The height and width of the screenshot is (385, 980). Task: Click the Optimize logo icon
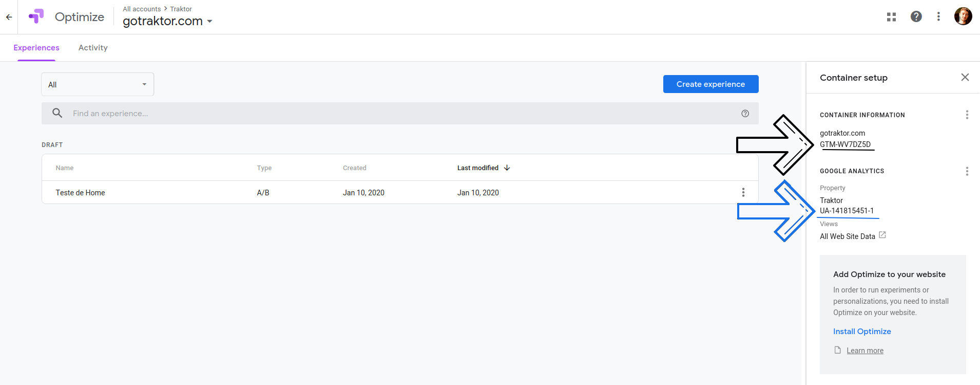coord(36,16)
